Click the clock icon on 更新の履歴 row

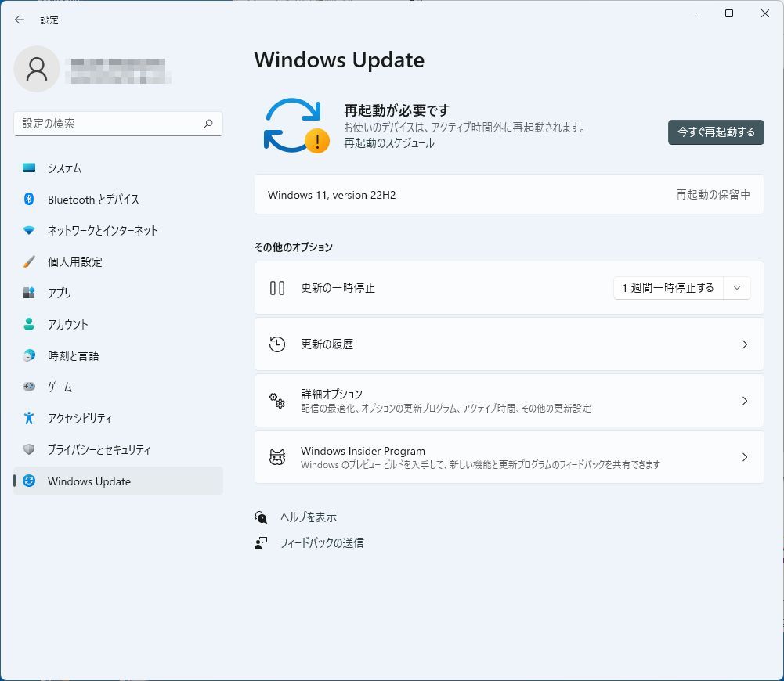tap(276, 344)
